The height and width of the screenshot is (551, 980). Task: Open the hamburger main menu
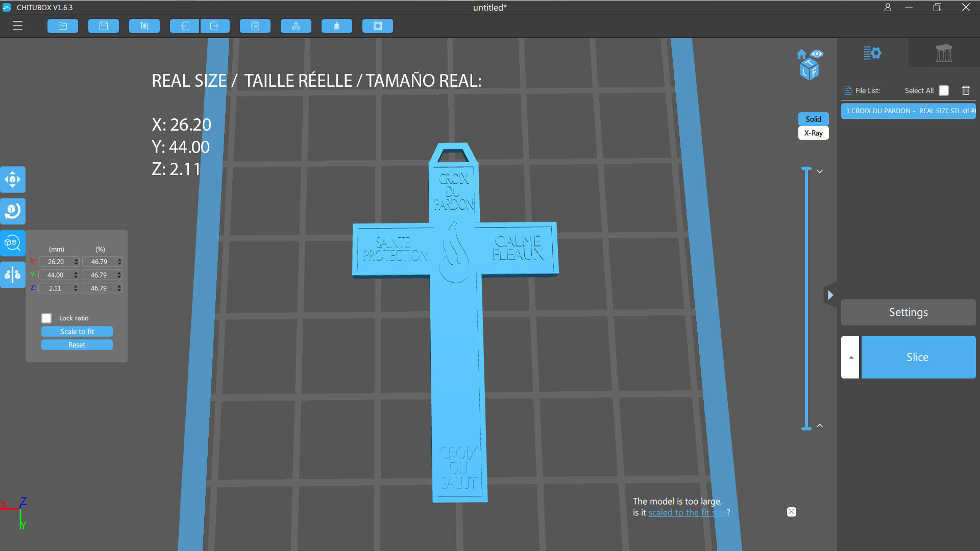[x=17, y=26]
